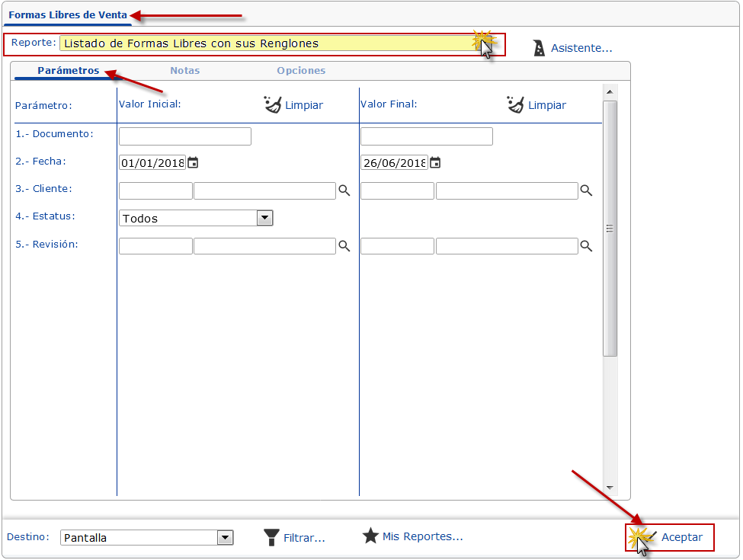Click the Filtrar funnel icon

271,538
